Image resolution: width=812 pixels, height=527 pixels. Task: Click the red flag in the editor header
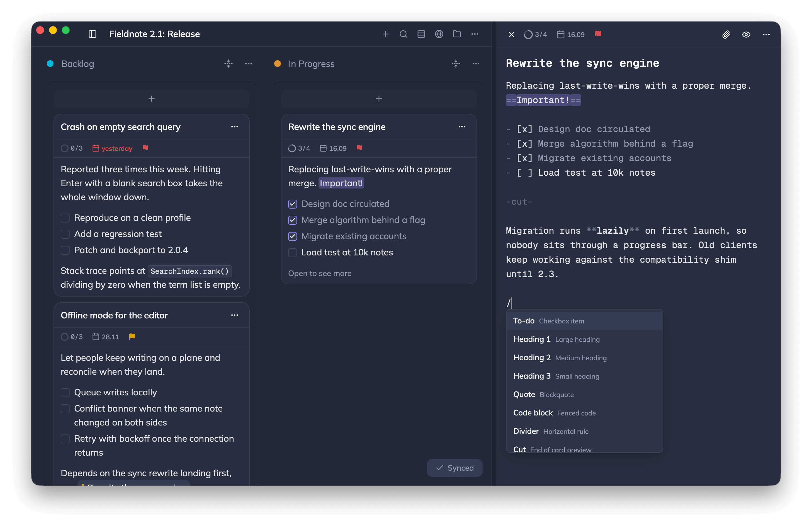(x=598, y=35)
